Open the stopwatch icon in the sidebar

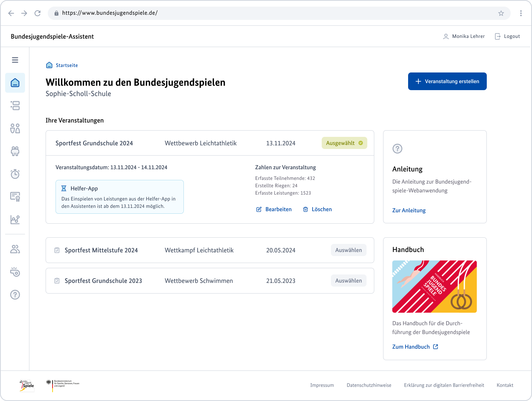click(x=15, y=174)
